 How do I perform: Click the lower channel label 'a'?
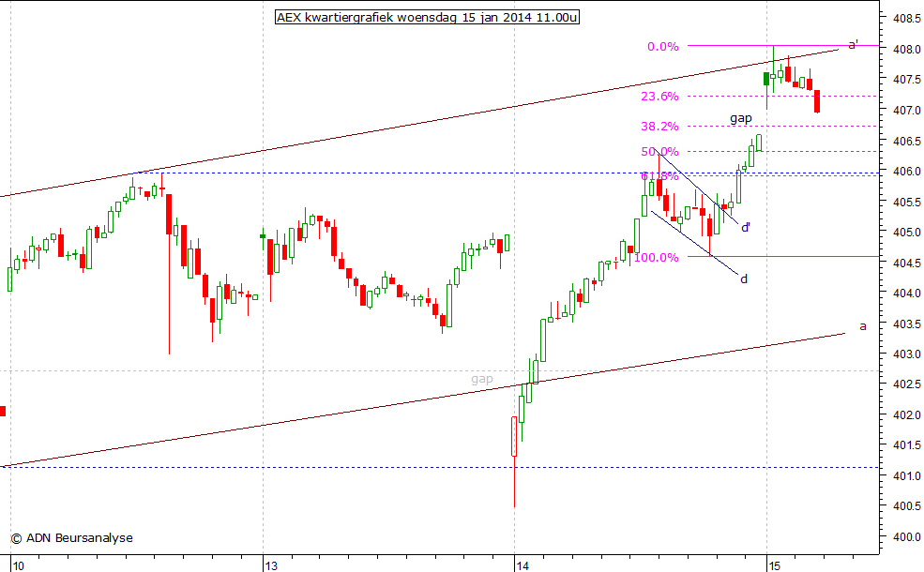click(x=863, y=326)
